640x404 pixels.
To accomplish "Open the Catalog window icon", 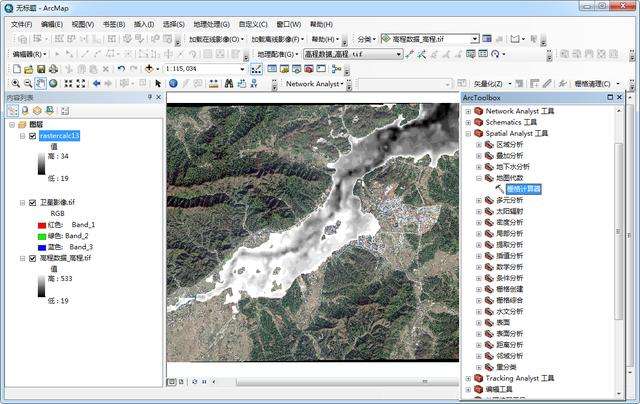I will pos(284,69).
